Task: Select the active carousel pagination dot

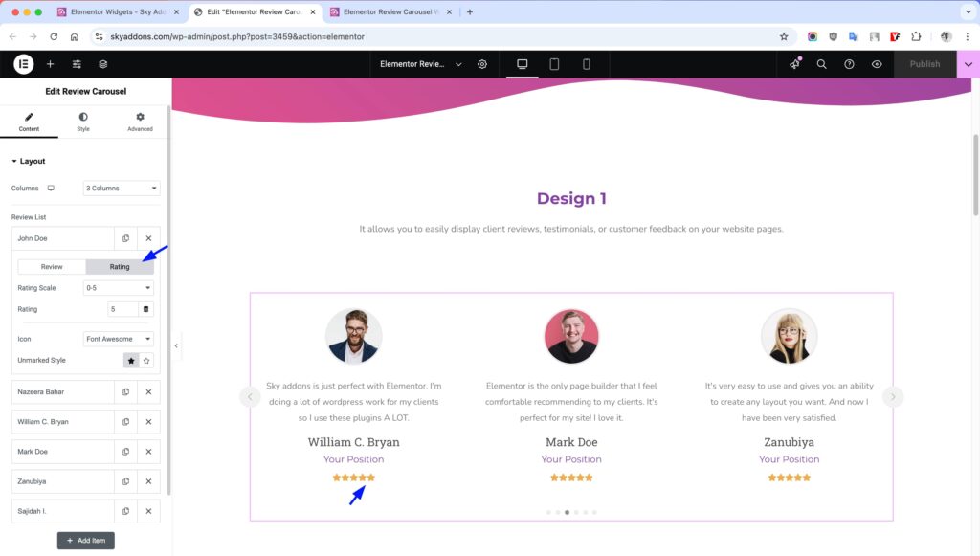Action: coord(567,512)
